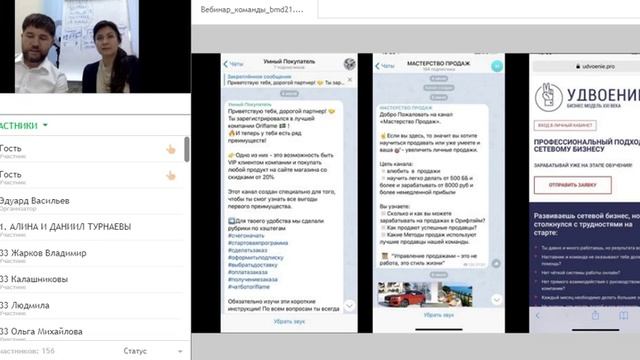Click raised hand icon of second Гость

click(171, 176)
